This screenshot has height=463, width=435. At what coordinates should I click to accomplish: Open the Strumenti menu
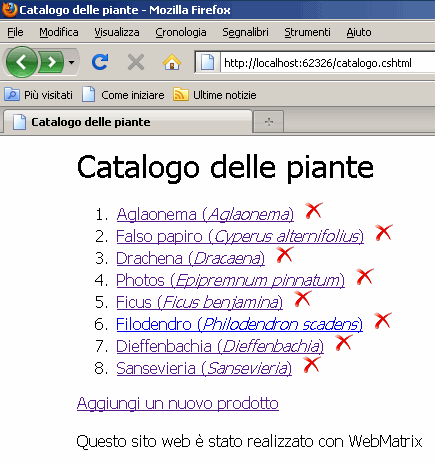[307, 32]
